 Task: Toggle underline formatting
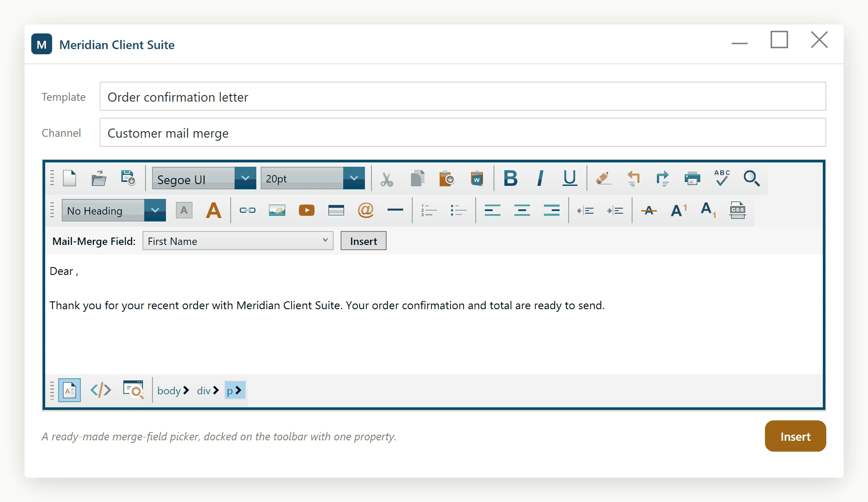coord(570,178)
